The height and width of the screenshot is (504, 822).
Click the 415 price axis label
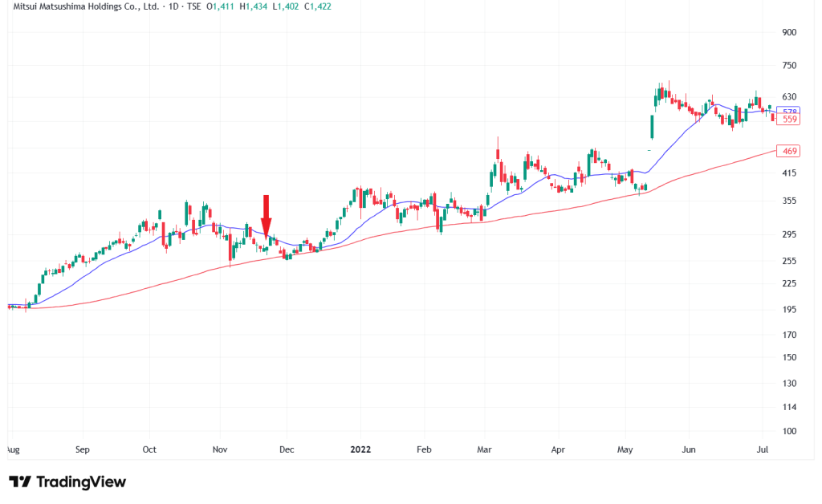coord(789,173)
